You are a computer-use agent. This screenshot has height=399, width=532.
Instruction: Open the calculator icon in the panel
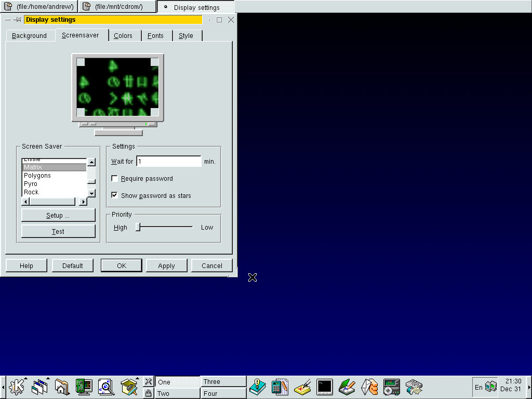click(x=280, y=387)
